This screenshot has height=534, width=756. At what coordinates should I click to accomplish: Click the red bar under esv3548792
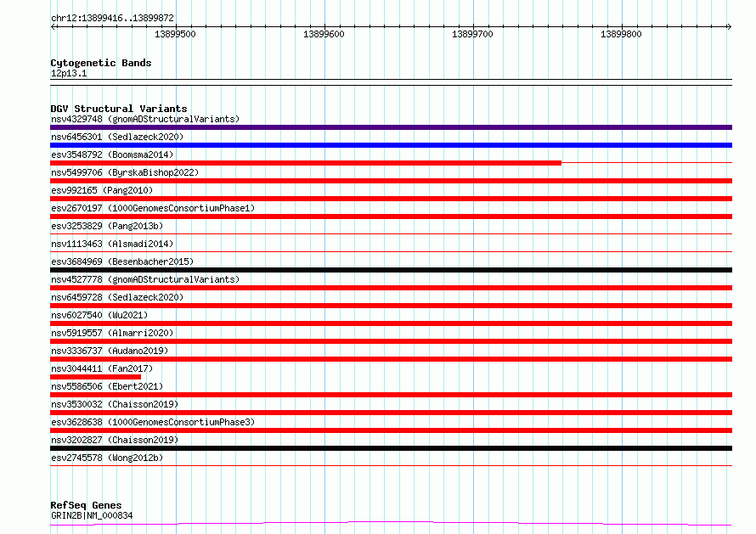(x=306, y=163)
